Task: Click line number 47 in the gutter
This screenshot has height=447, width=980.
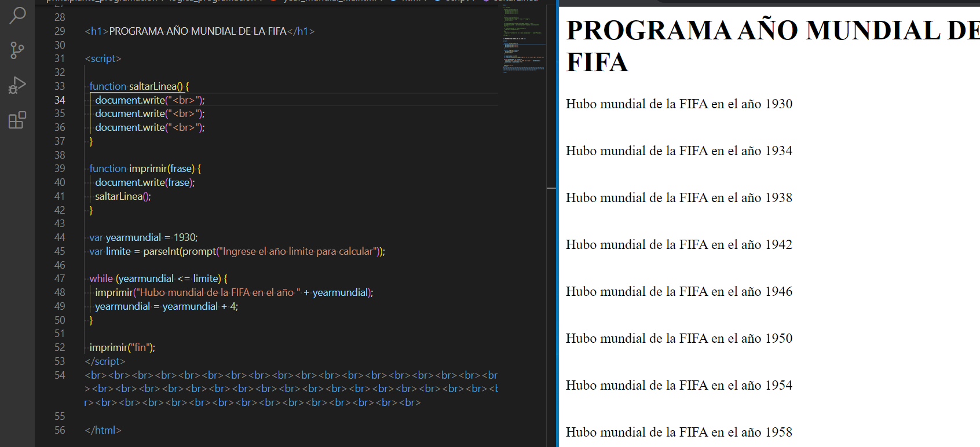Action: tap(60, 279)
